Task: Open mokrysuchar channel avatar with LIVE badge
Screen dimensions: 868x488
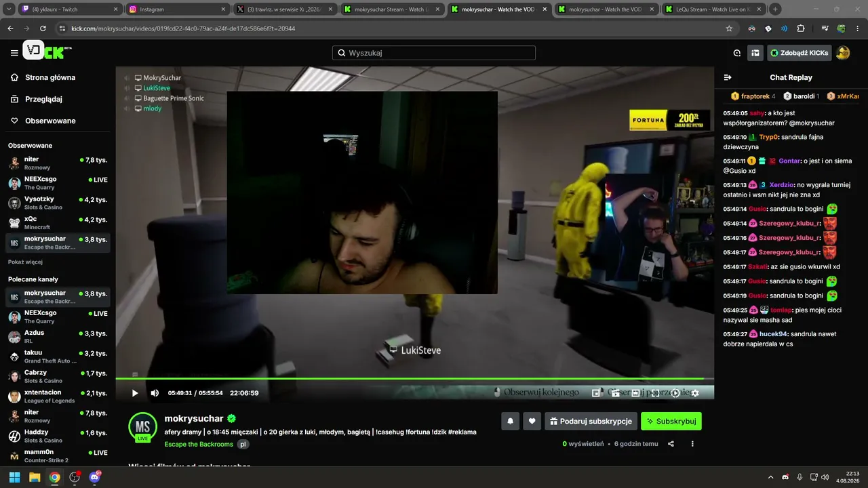Action: click(143, 426)
